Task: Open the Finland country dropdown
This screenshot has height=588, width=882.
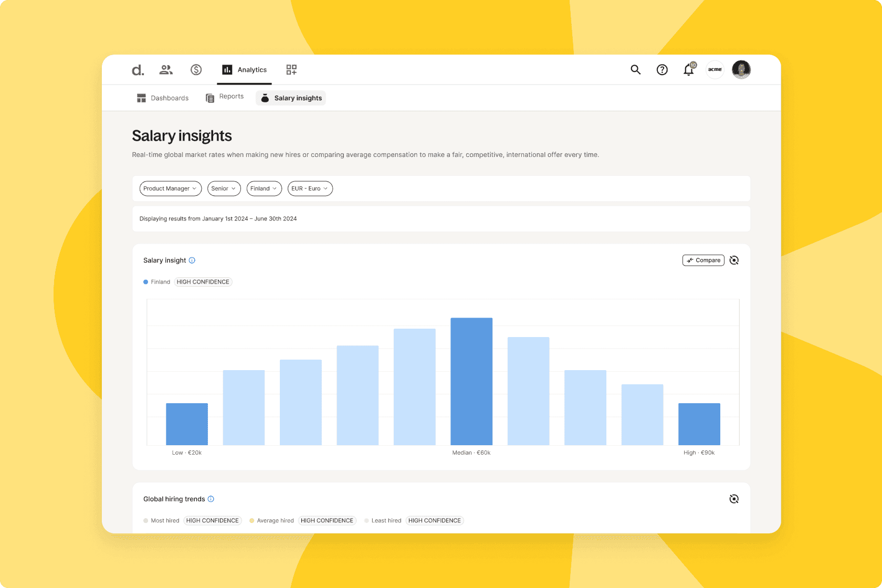Action: (264, 188)
